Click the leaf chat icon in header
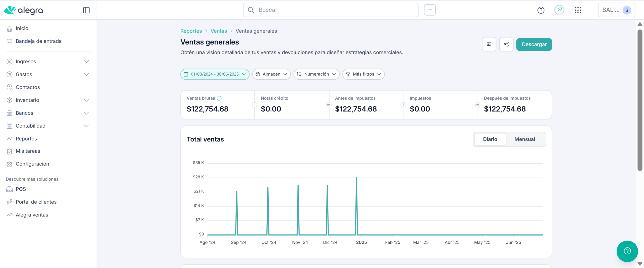 [x=559, y=10]
